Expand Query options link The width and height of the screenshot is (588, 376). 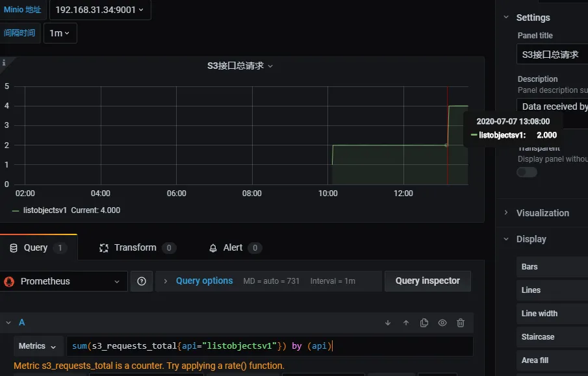pyautogui.click(x=203, y=281)
